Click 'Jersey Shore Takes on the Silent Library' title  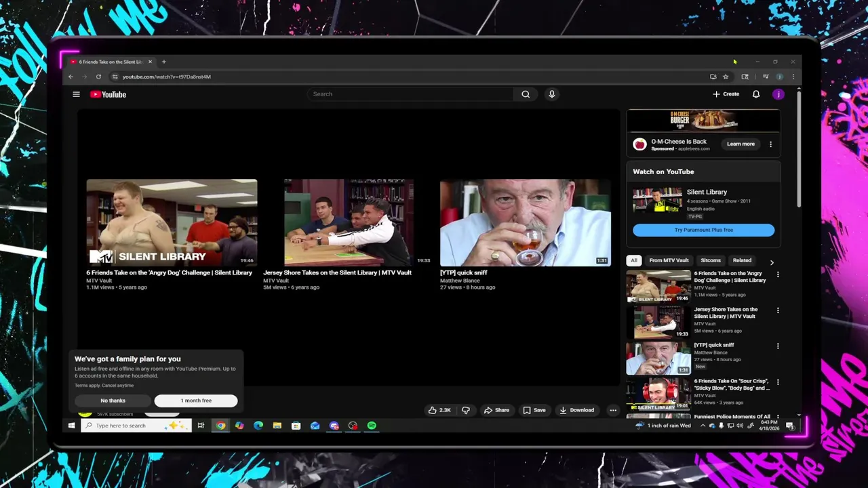pyautogui.click(x=337, y=272)
